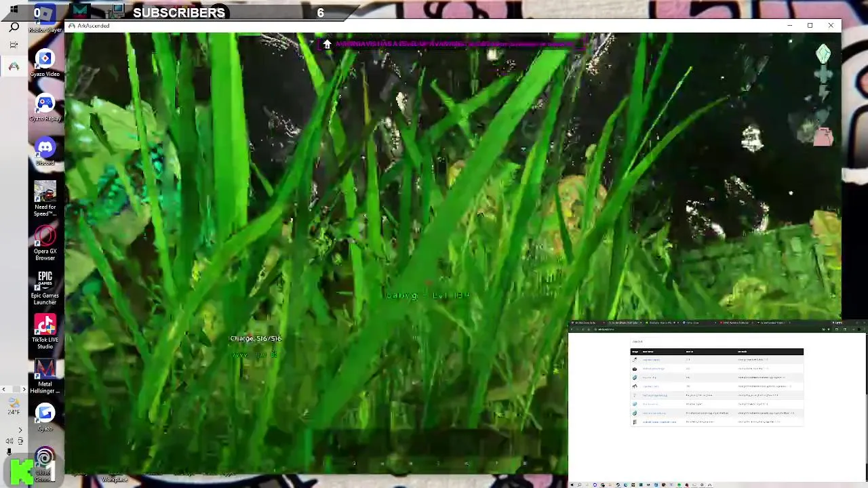Click the SUBSCRIBERS overlay label

coord(179,12)
